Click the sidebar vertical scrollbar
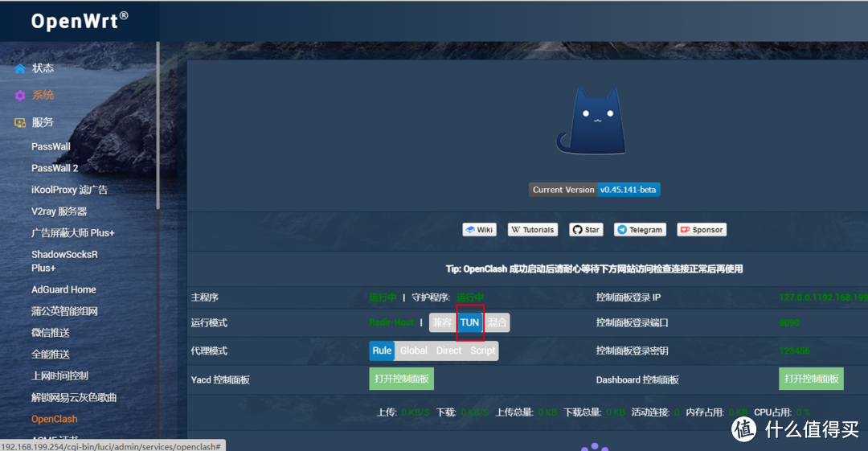 (158, 126)
